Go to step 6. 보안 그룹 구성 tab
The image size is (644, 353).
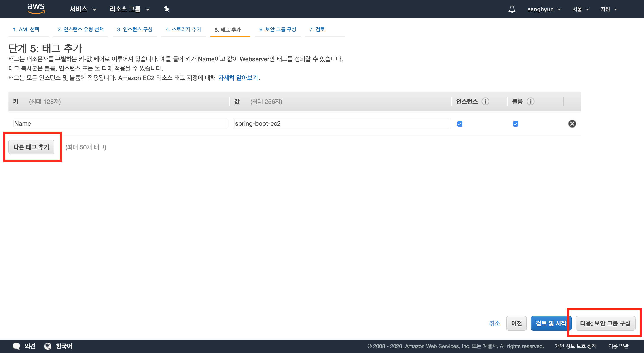tap(278, 29)
